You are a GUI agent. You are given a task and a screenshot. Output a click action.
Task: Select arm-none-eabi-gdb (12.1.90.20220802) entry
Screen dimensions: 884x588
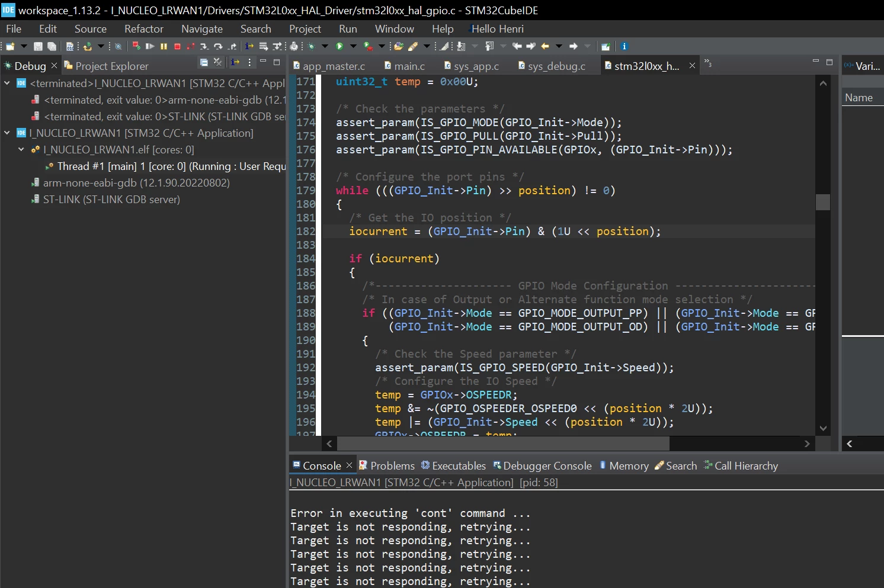point(130,183)
